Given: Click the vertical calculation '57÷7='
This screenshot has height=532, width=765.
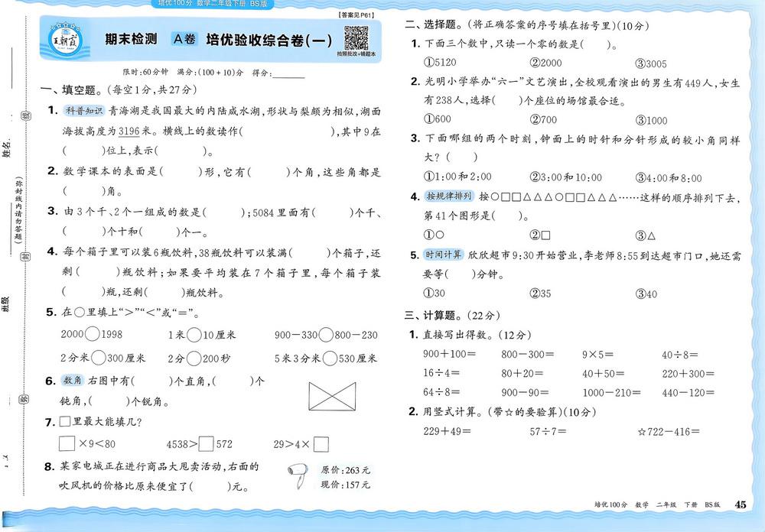Looking at the screenshot, I should coord(548,432).
